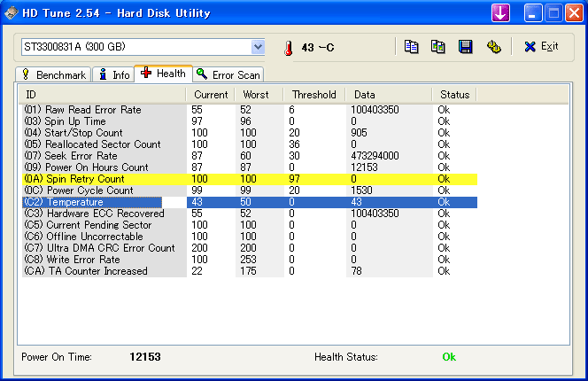Close the HD Tune window
This screenshot has height=381, width=588.
pyautogui.click(x=574, y=13)
